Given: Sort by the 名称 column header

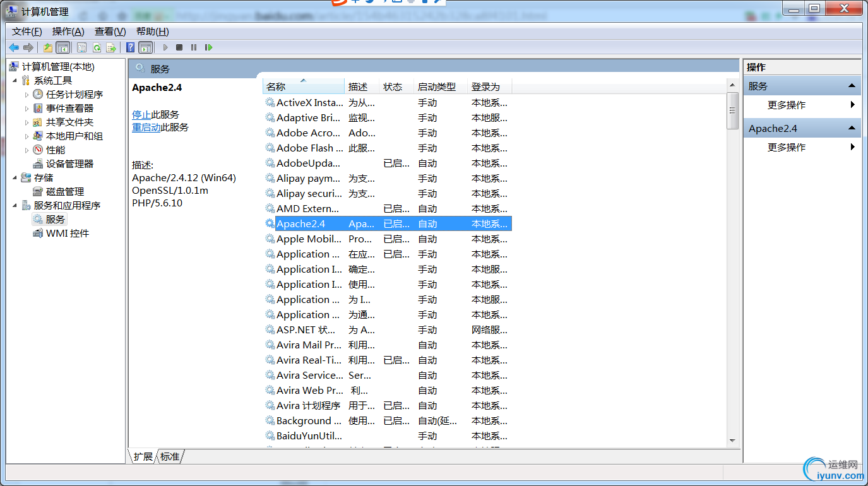Looking at the screenshot, I should click(x=304, y=86).
